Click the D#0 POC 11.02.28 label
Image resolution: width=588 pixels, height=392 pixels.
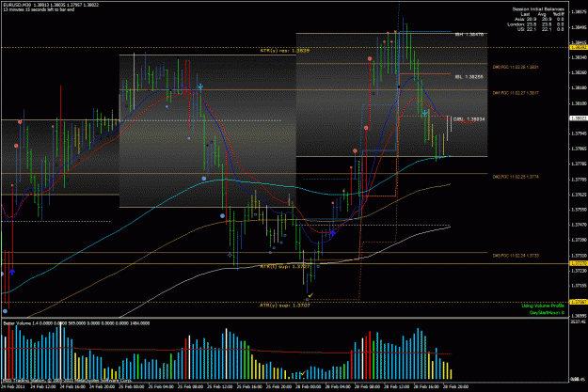(516, 67)
